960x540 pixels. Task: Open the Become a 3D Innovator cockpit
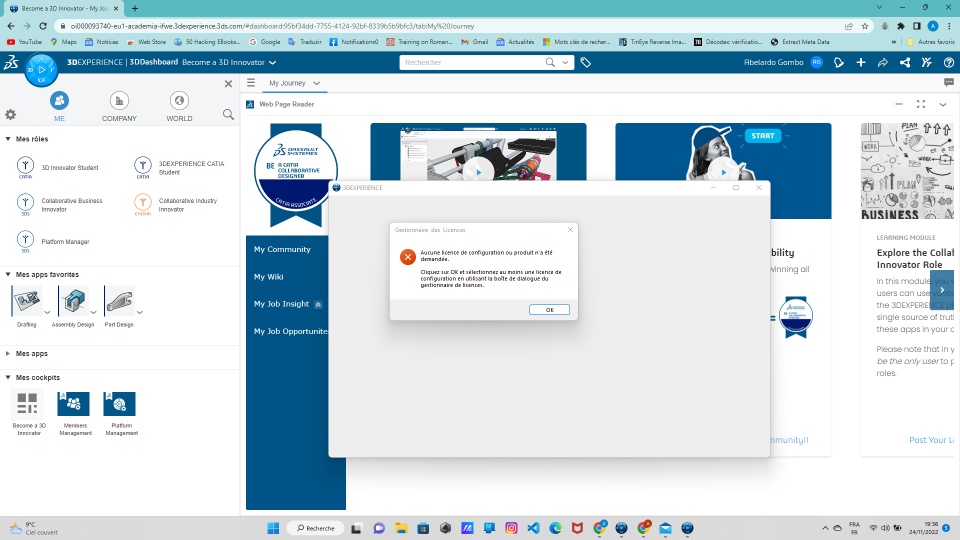coord(28,404)
